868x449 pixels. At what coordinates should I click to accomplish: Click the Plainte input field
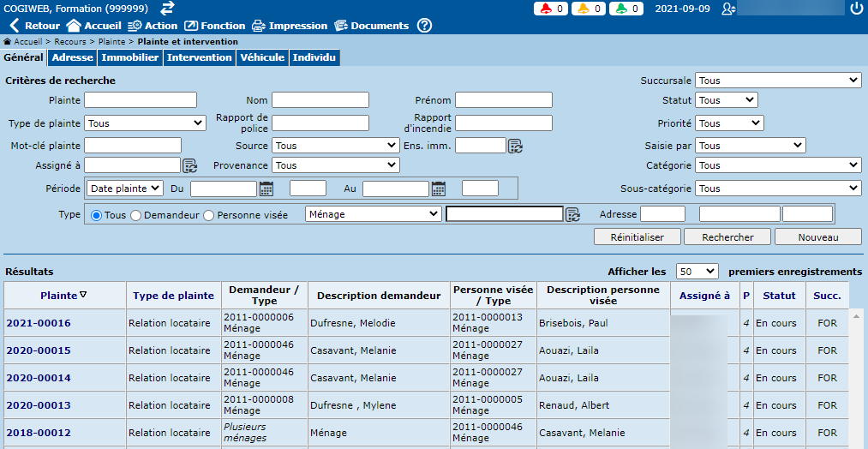(x=141, y=100)
